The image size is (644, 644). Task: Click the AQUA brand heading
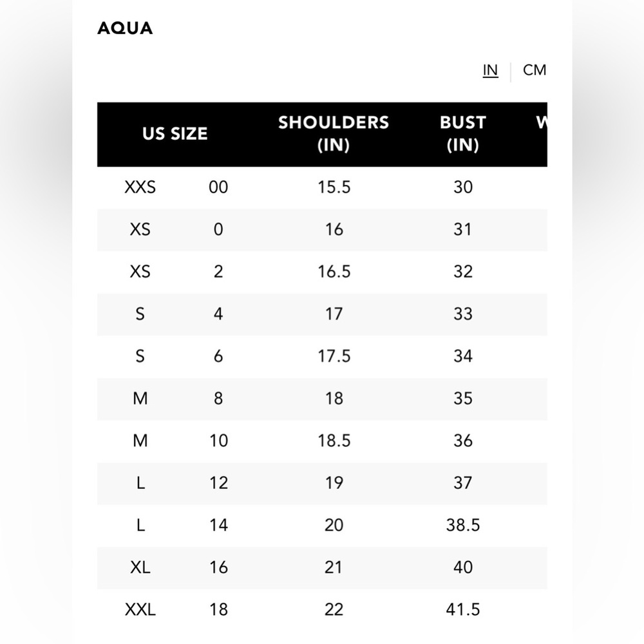[x=125, y=28]
